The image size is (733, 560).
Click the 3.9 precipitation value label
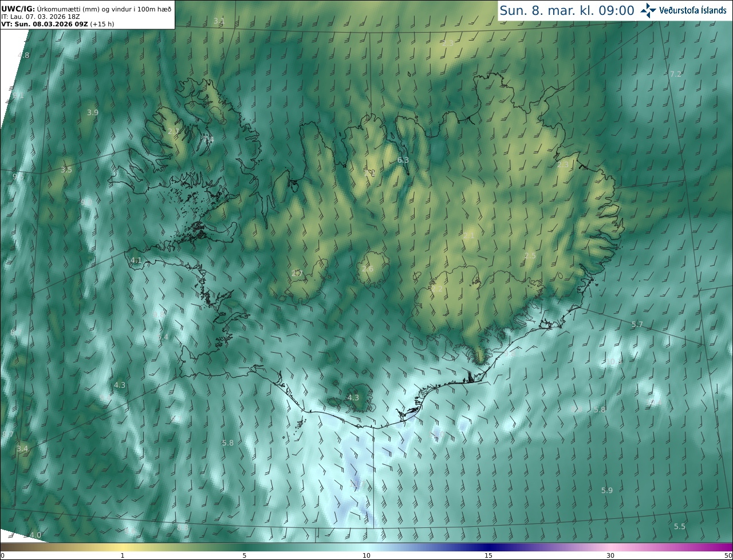point(93,112)
